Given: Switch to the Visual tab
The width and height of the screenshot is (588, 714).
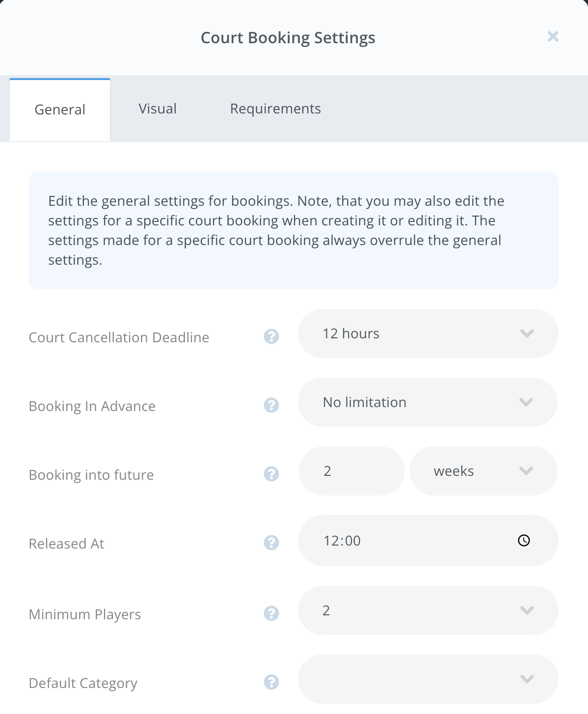Looking at the screenshot, I should point(158,109).
